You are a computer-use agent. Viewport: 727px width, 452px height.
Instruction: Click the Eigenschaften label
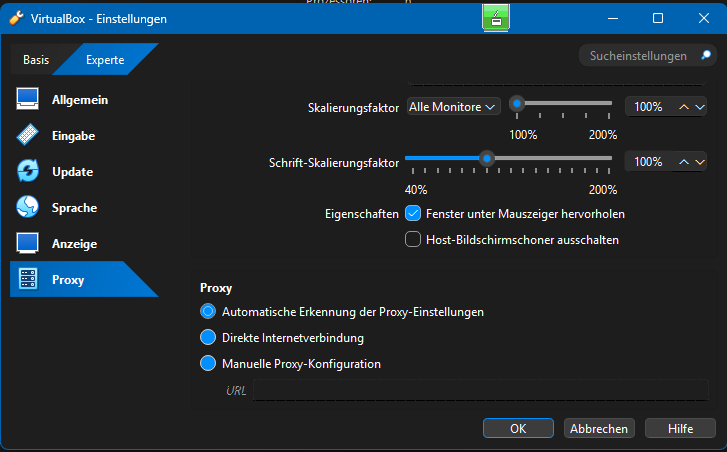coord(362,214)
